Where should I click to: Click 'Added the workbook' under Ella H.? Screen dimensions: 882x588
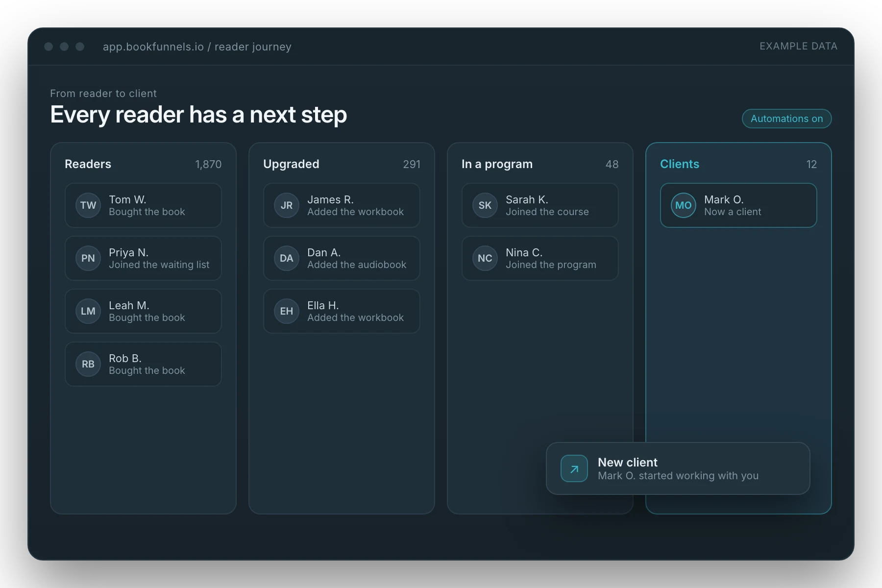tap(355, 318)
